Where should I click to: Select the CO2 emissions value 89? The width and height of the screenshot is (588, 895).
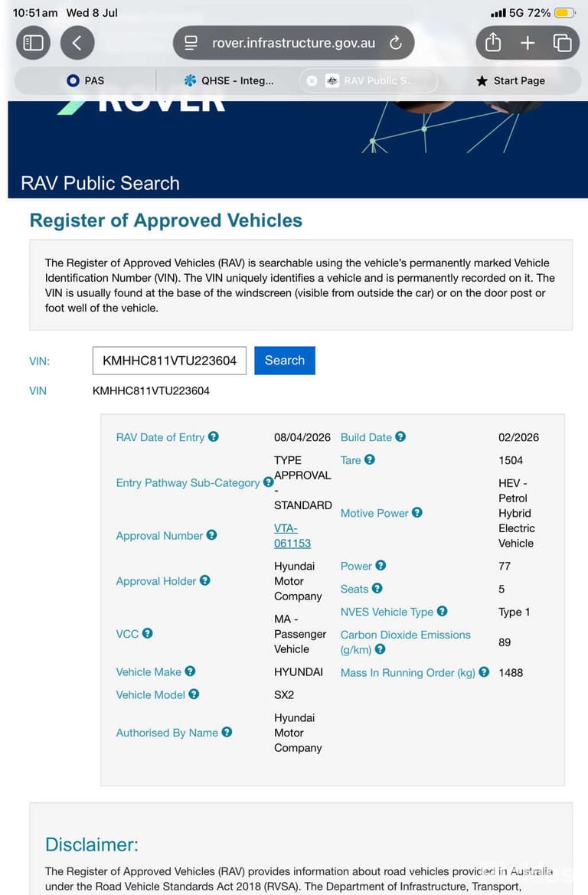(505, 642)
